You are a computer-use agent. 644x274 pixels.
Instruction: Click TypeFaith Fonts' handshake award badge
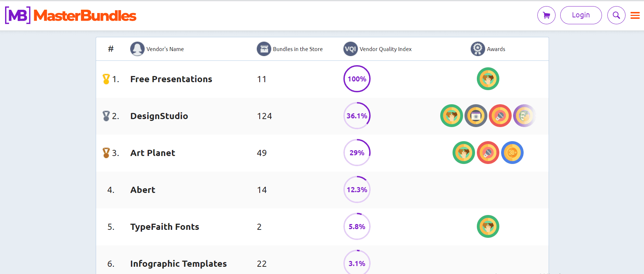(488, 227)
